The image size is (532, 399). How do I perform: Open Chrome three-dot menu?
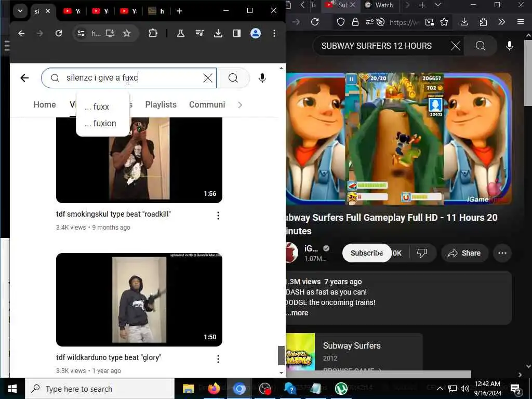tap(274, 33)
